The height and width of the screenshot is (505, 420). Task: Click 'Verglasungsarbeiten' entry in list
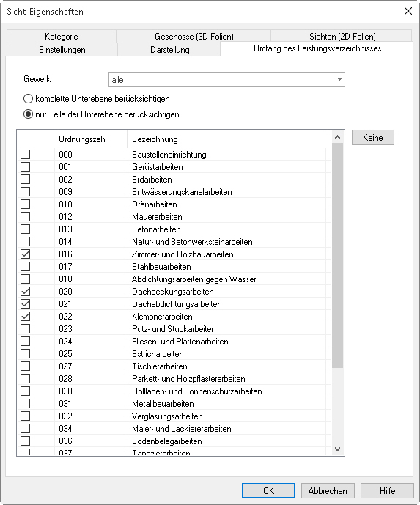tap(167, 416)
